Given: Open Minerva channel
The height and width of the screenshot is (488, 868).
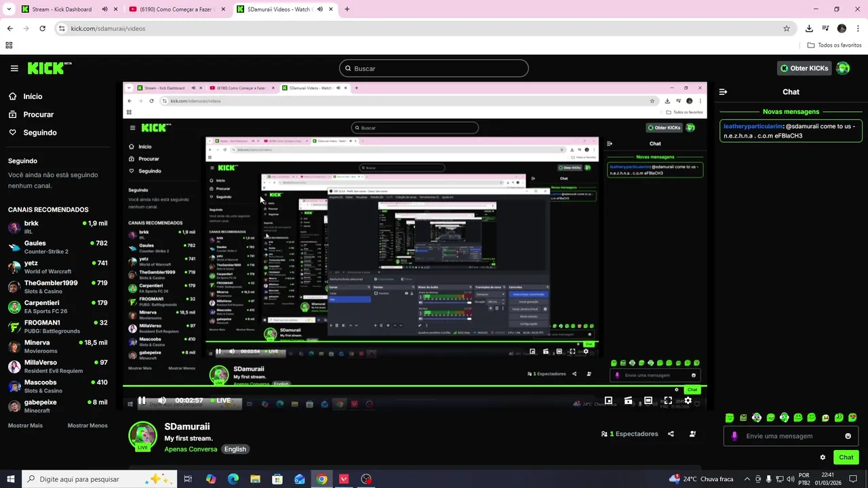Looking at the screenshot, I should [x=58, y=346].
